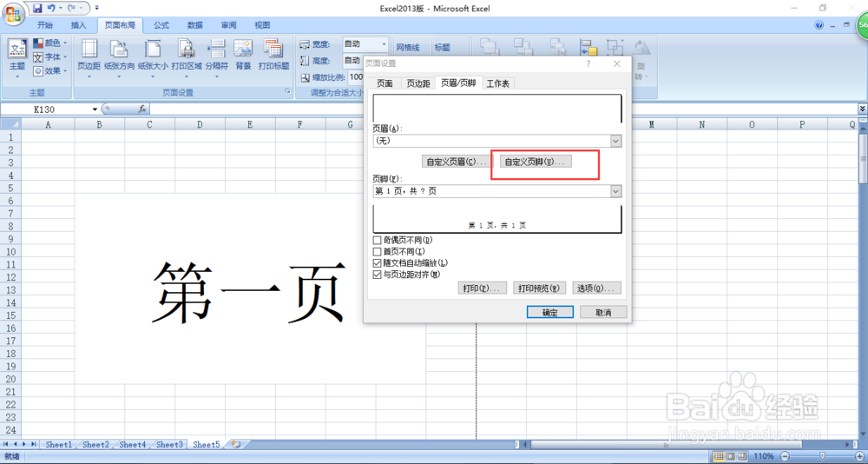Click the 打印 button in dialog
Screen dimensions: 868x464
click(x=482, y=288)
